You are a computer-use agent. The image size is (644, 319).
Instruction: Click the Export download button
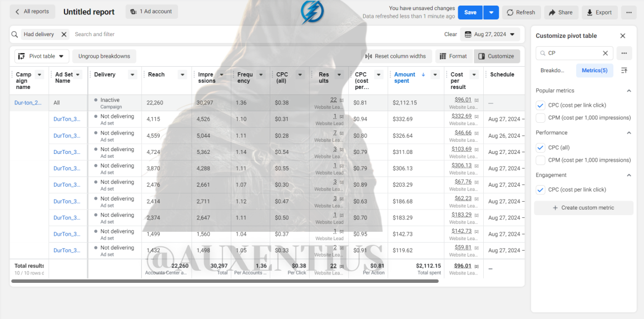600,12
